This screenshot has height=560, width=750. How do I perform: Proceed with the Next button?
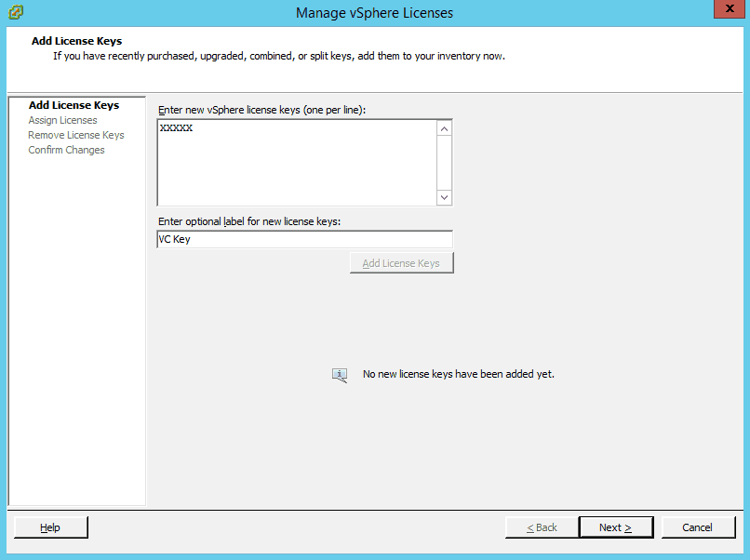point(616,527)
